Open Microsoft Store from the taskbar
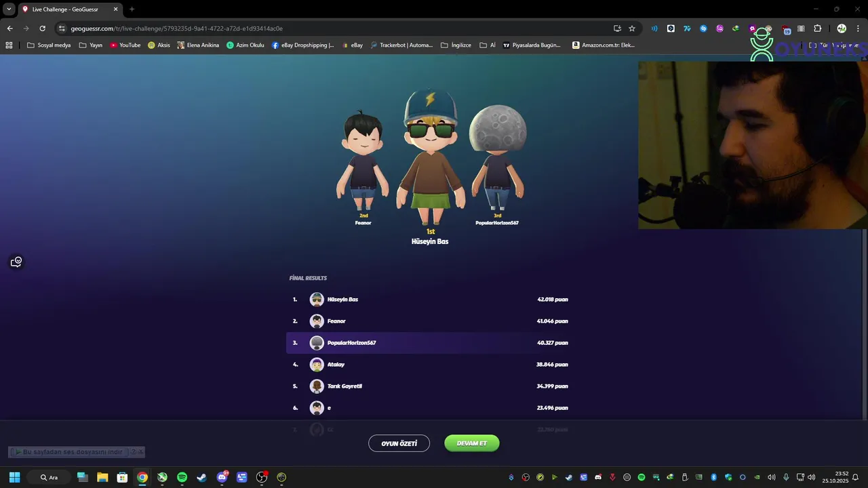This screenshot has width=868, height=488. click(x=122, y=477)
